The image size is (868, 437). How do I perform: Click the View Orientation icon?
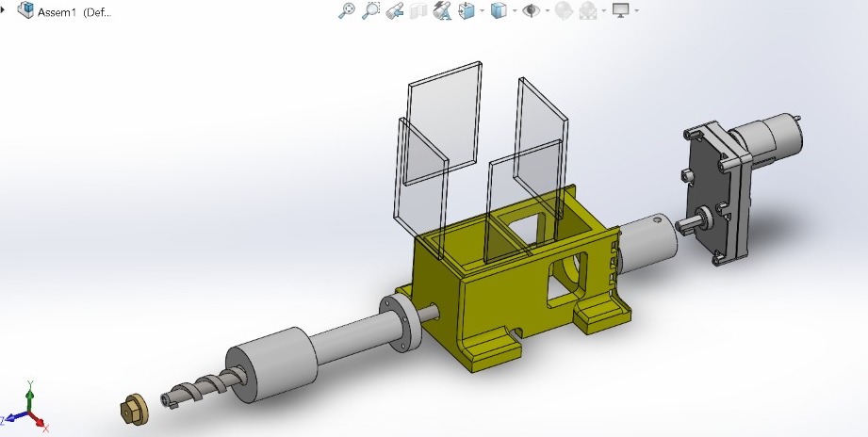coord(467,10)
